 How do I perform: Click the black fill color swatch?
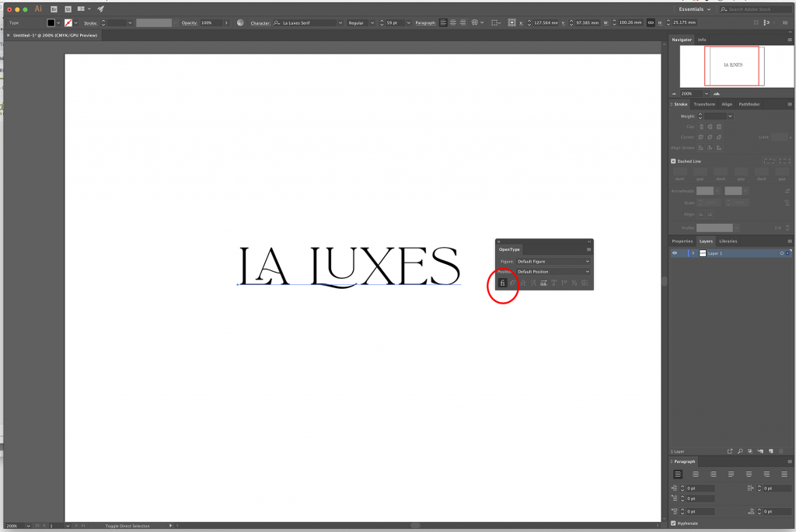(x=53, y=22)
